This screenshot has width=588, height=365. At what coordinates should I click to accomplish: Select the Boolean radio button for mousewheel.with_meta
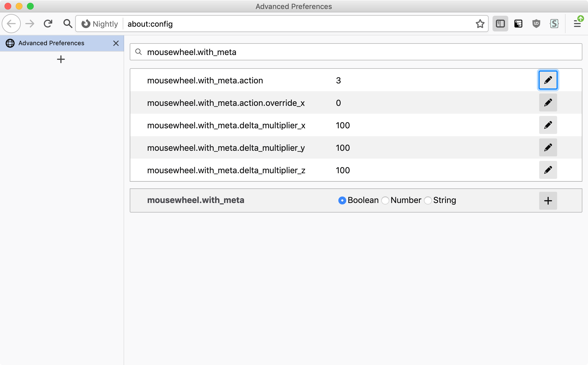[341, 200]
